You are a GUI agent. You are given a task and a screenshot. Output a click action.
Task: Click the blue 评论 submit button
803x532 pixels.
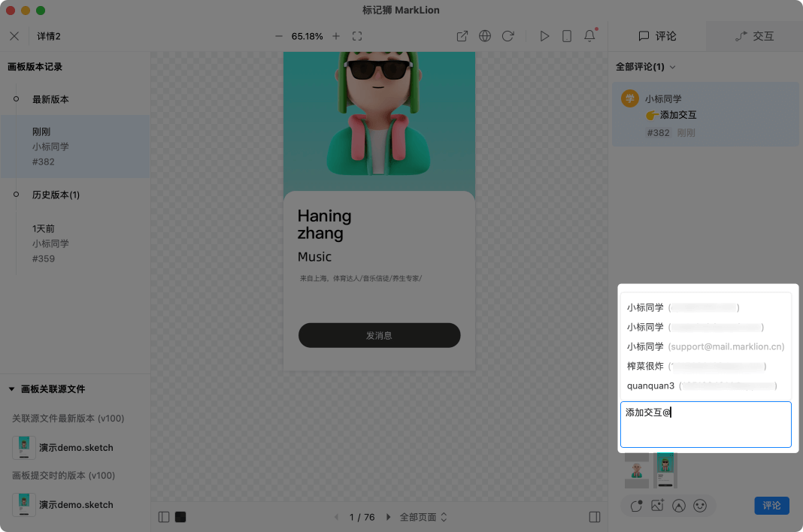click(x=771, y=506)
